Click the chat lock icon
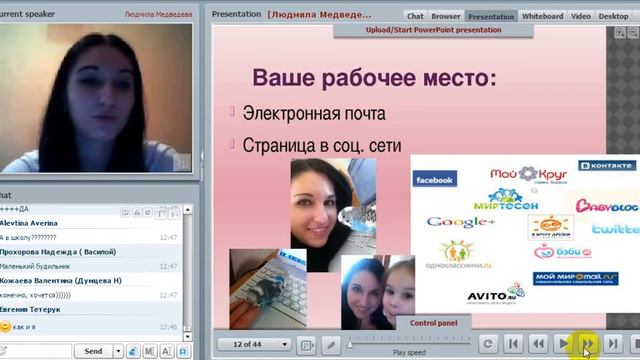This screenshot has height=360, width=640. coord(137,213)
